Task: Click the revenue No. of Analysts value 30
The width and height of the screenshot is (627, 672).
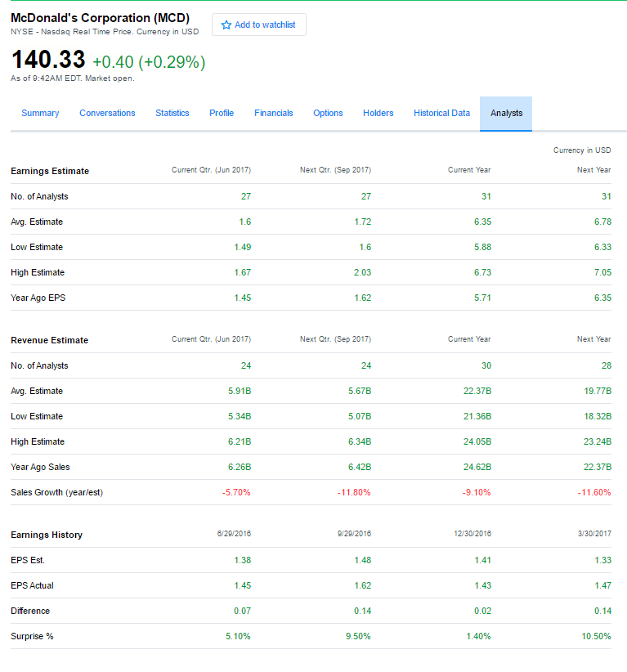Action: (486, 366)
